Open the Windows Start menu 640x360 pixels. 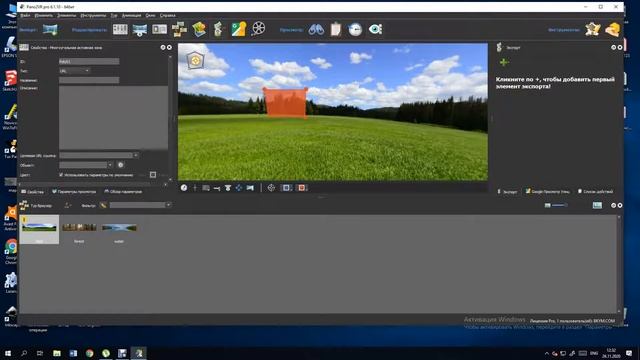[8, 353]
